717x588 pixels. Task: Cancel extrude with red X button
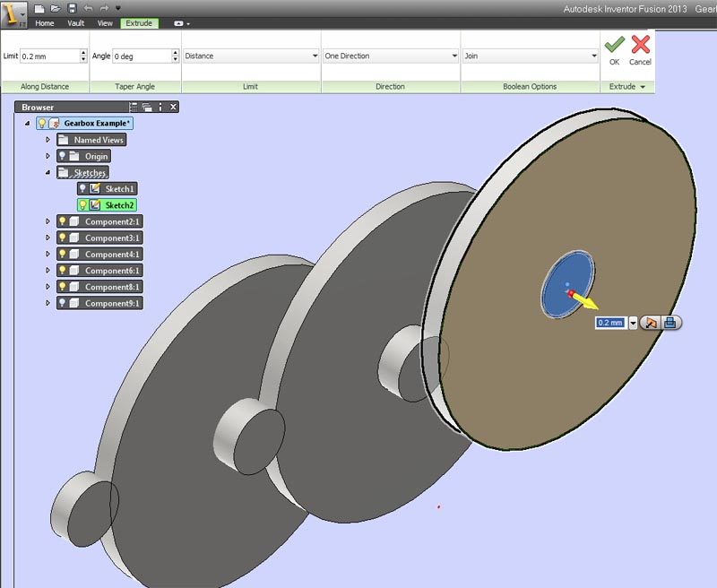click(x=640, y=50)
